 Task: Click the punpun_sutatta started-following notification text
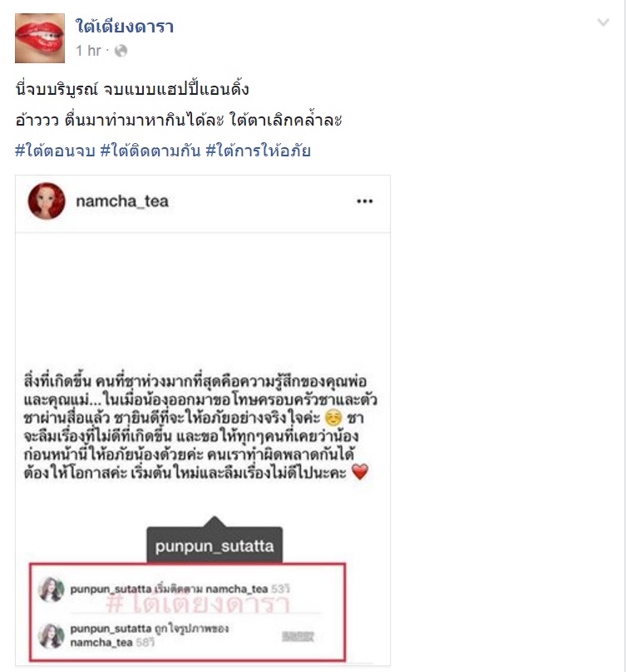pyautogui.click(x=180, y=589)
